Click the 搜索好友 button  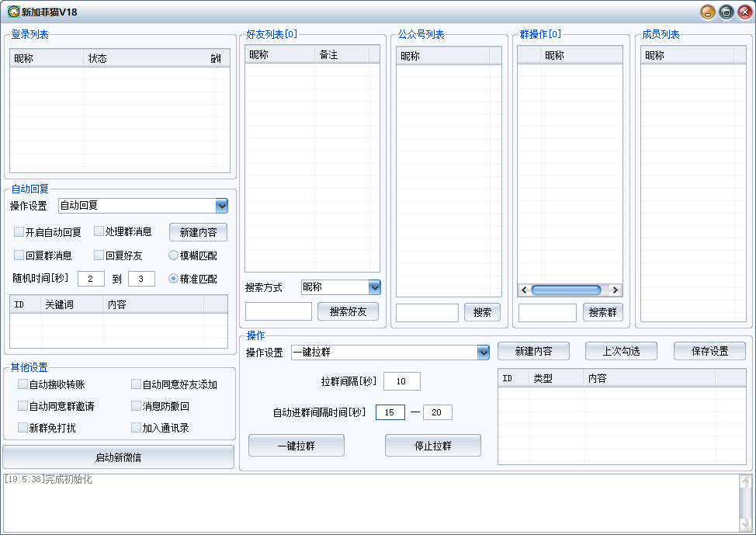347,311
